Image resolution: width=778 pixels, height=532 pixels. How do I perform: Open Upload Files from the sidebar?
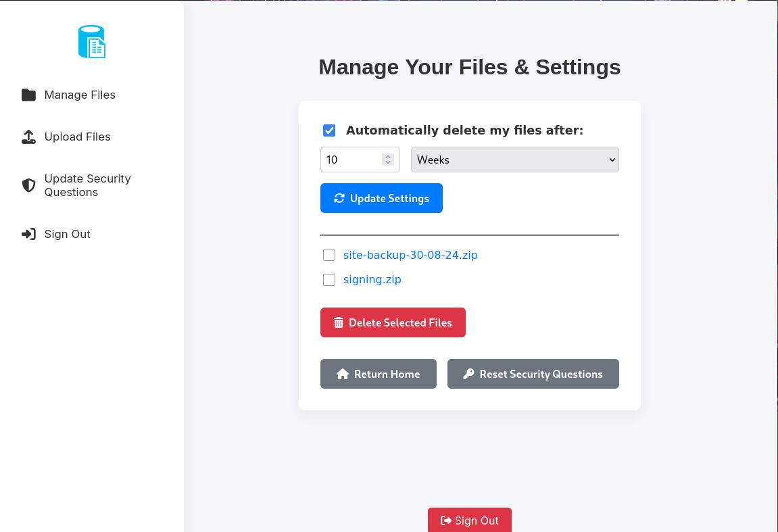[77, 137]
